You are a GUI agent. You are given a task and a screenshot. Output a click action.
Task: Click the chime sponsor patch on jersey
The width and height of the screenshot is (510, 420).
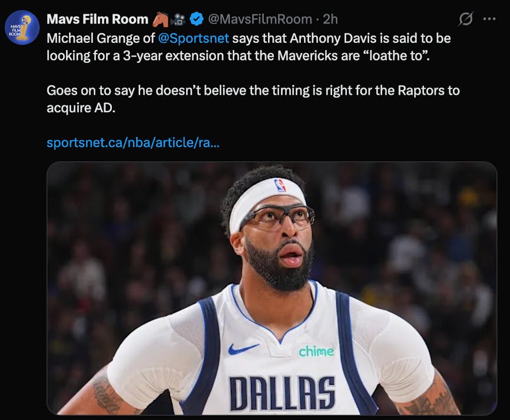[316, 351]
